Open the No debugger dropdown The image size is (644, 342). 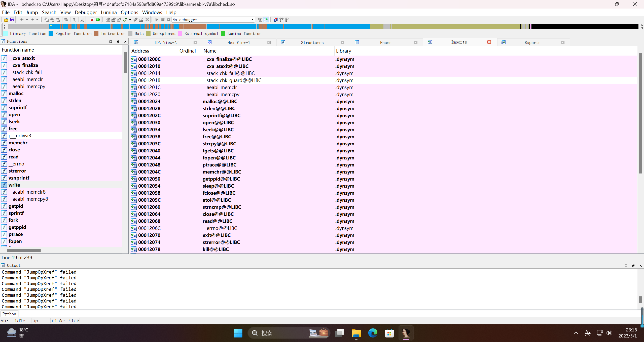coord(252,20)
